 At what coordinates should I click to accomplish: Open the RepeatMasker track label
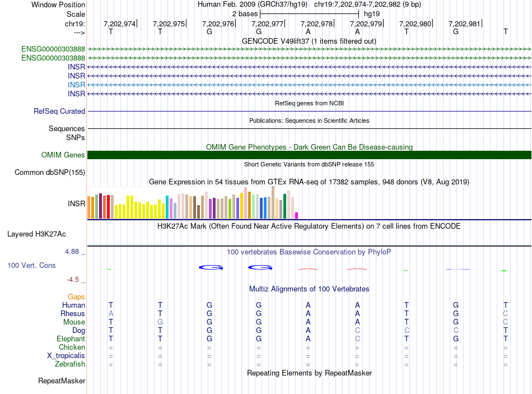coord(62,381)
